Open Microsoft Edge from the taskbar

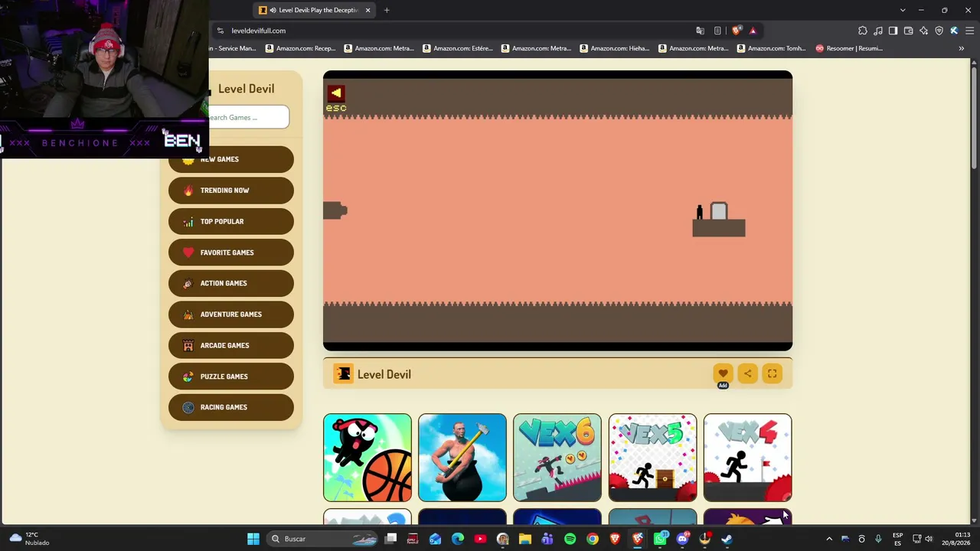[458, 539]
